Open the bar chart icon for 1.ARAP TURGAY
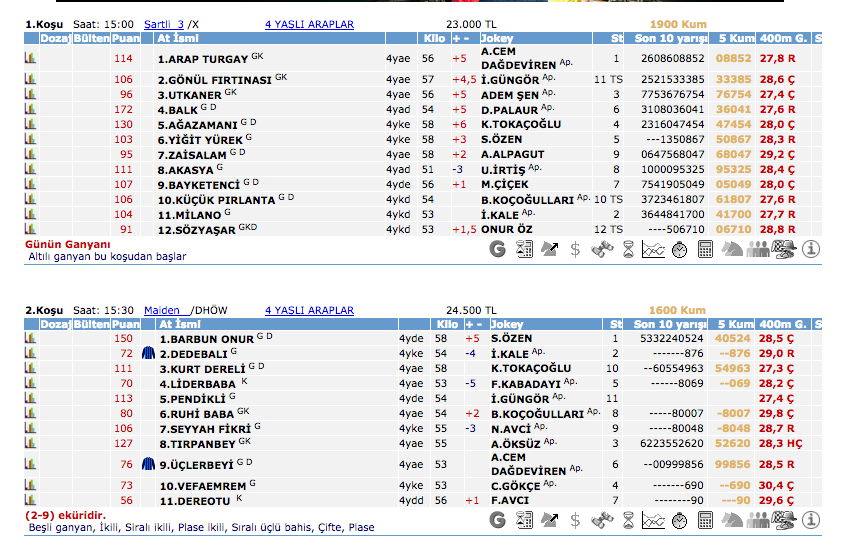847x554 pixels. coord(30,59)
